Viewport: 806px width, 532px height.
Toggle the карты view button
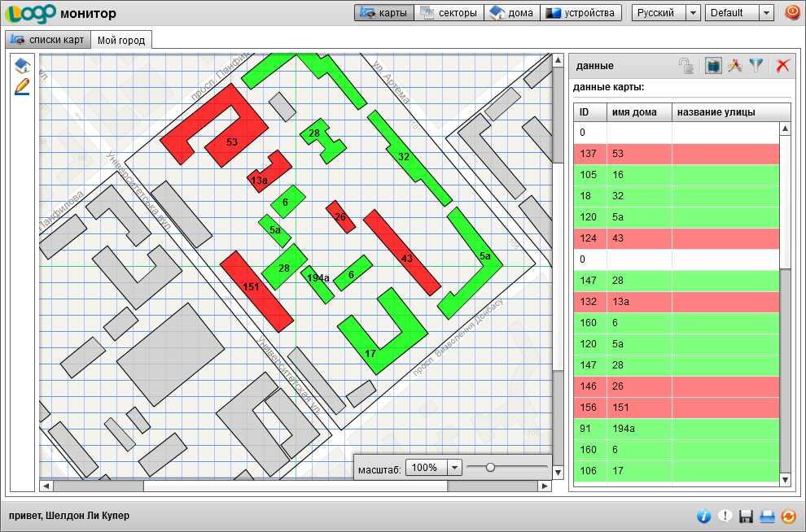[x=384, y=13]
